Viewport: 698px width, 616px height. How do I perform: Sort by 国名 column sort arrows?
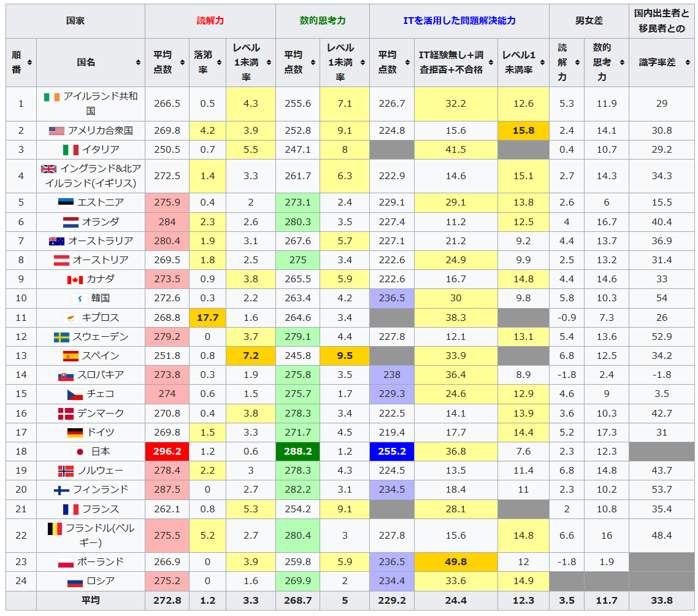[138, 63]
